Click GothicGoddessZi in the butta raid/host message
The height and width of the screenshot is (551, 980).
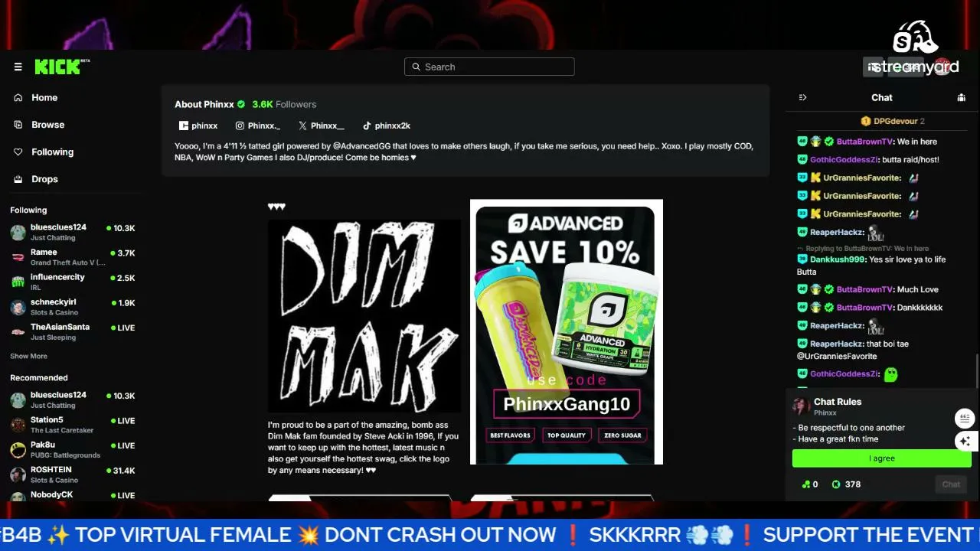pyautogui.click(x=844, y=160)
